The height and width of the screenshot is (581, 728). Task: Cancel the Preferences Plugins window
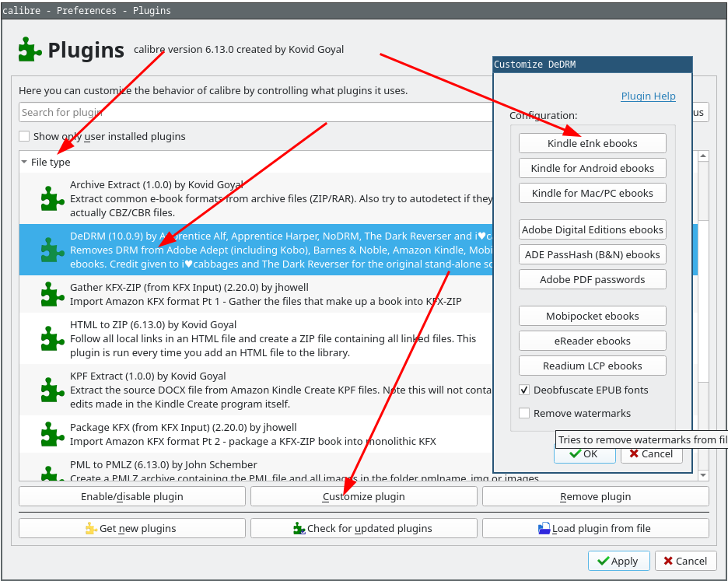tap(685, 561)
